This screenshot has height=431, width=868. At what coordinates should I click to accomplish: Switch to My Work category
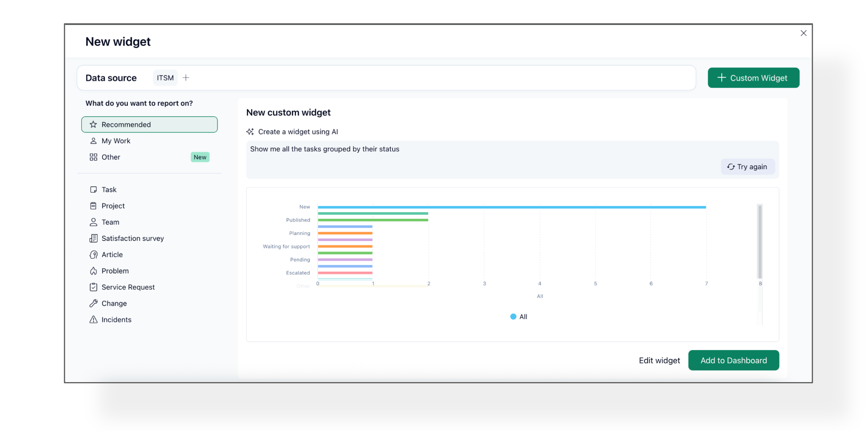(116, 141)
